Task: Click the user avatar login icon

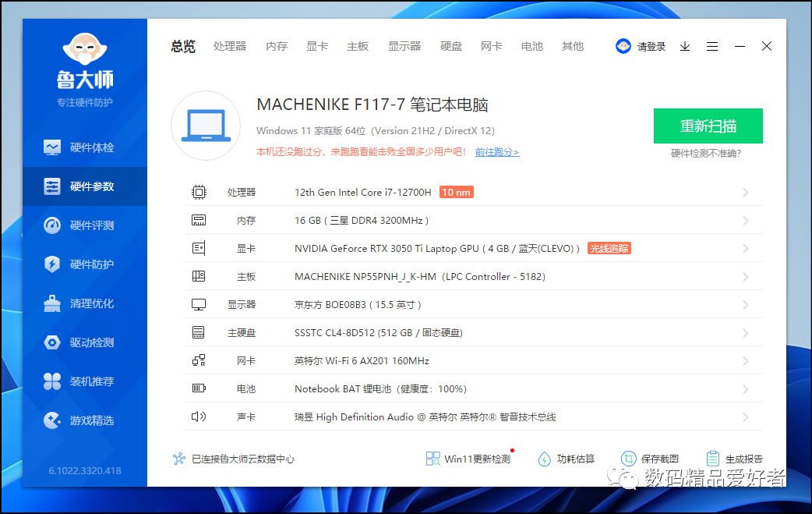Action: [x=623, y=46]
